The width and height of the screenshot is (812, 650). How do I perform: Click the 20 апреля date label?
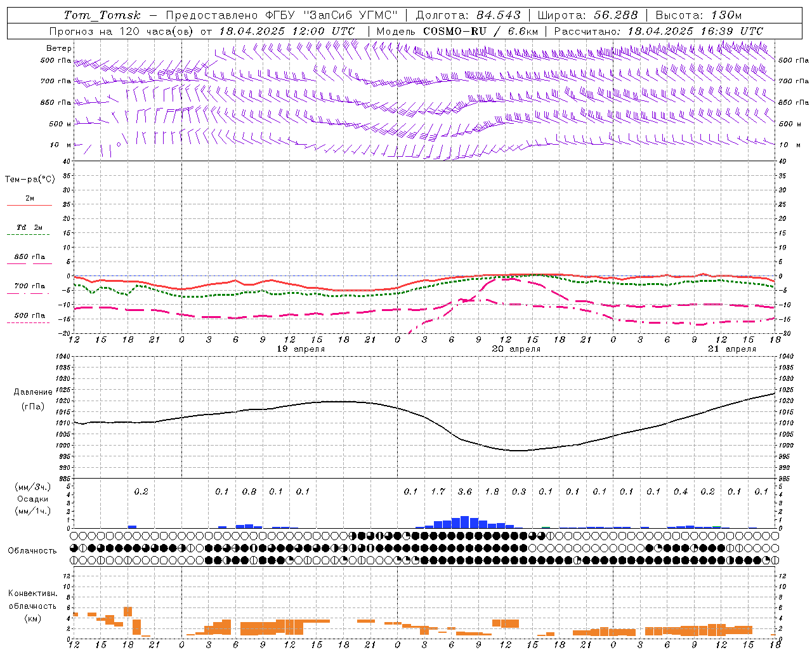[x=516, y=349]
